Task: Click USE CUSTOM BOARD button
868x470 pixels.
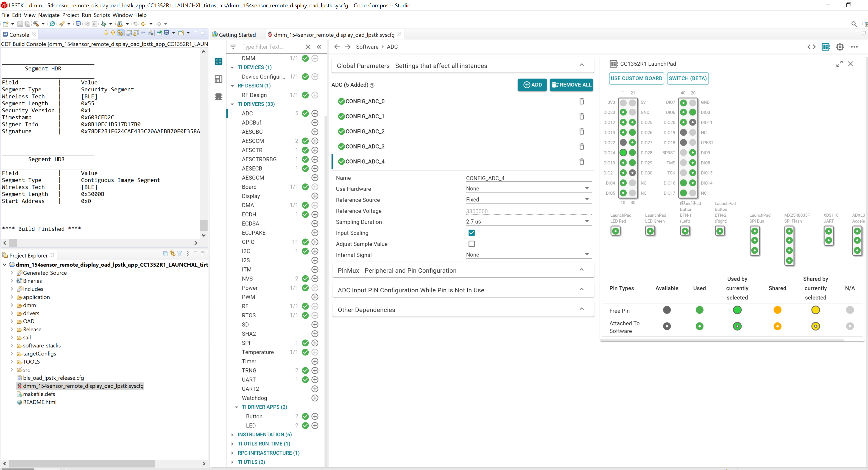Action: (636, 78)
